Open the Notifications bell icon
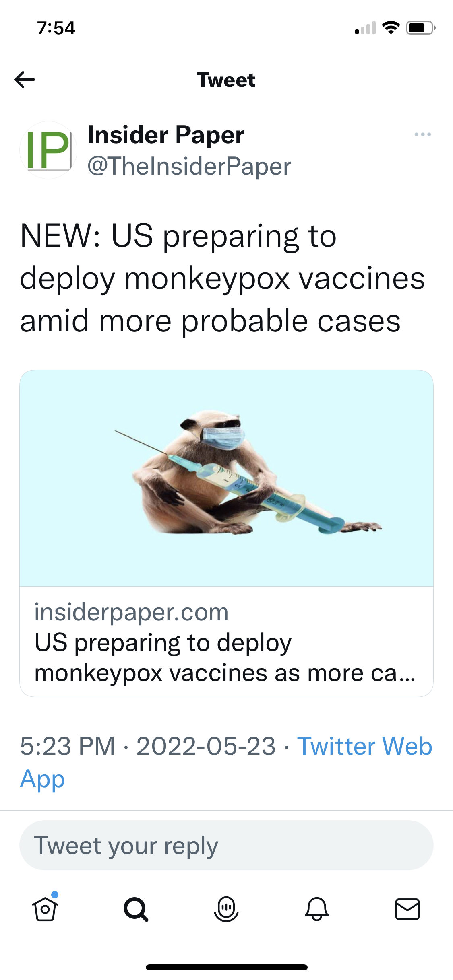Screen dimensions: 453x980 pos(317,909)
